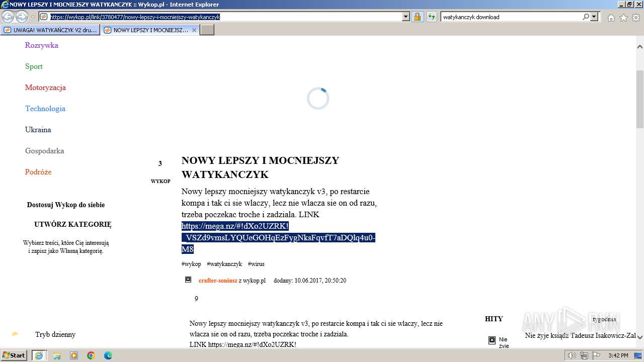Viewport: 644px width, 362px height.
Task: Expand the address bar autocomplete dropdown
Action: (406, 17)
